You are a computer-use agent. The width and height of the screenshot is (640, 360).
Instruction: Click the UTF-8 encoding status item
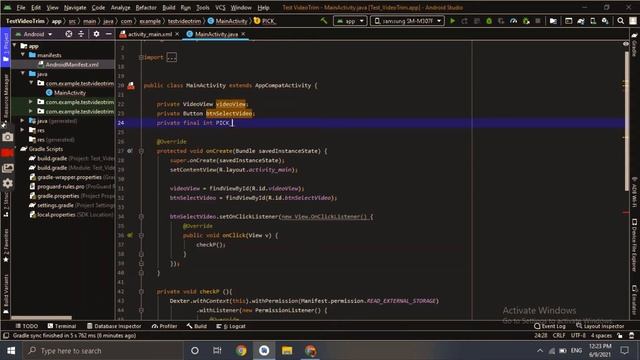[578, 336]
